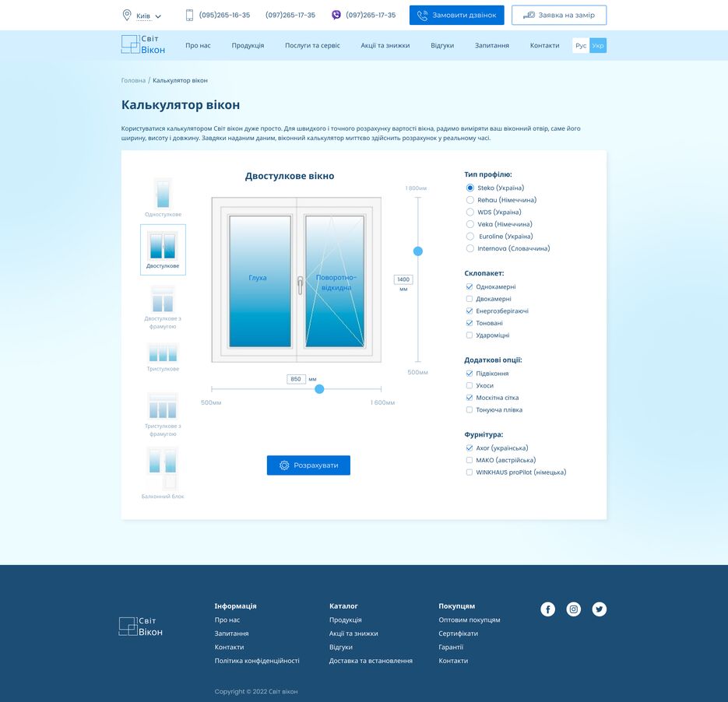Open Запитання menu item
Image resolution: width=728 pixels, height=702 pixels.
[x=492, y=45]
